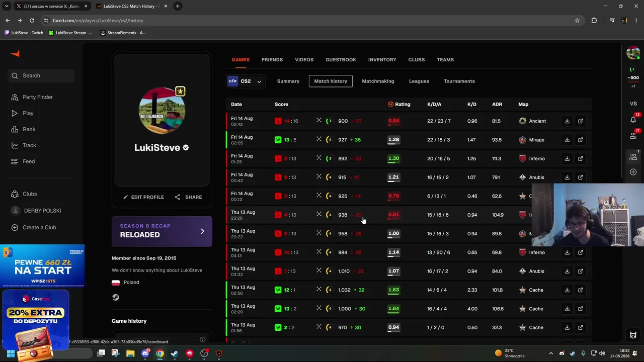Viewport: 644px width, 362px height.
Task: Select the Matchmaking sub-tab
Action: pos(378,81)
